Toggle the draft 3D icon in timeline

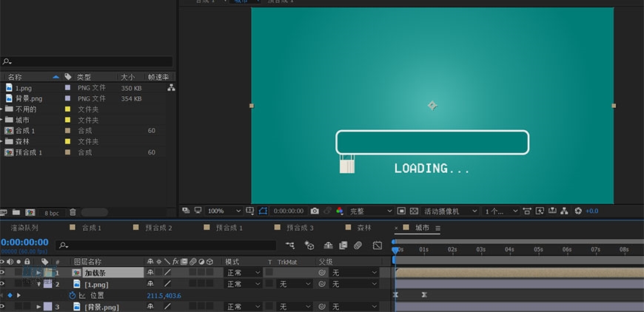point(309,245)
